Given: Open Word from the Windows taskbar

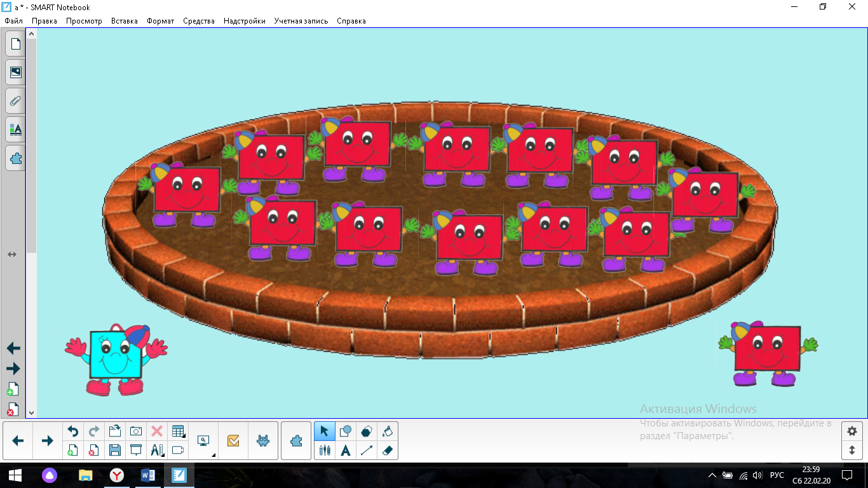Looking at the screenshot, I should pos(147,475).
